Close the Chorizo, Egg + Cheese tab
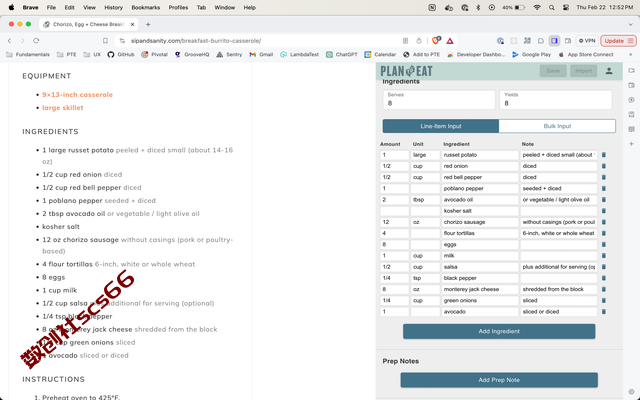 click(132, 24)
